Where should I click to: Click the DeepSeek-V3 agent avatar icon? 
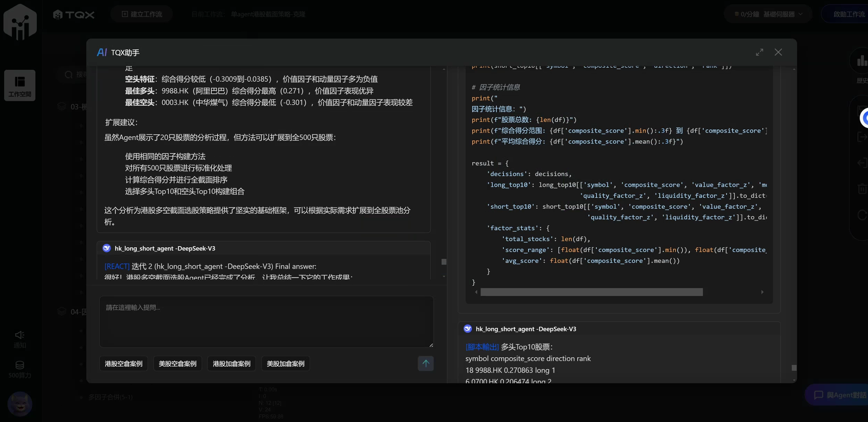(x=467, y=328)
